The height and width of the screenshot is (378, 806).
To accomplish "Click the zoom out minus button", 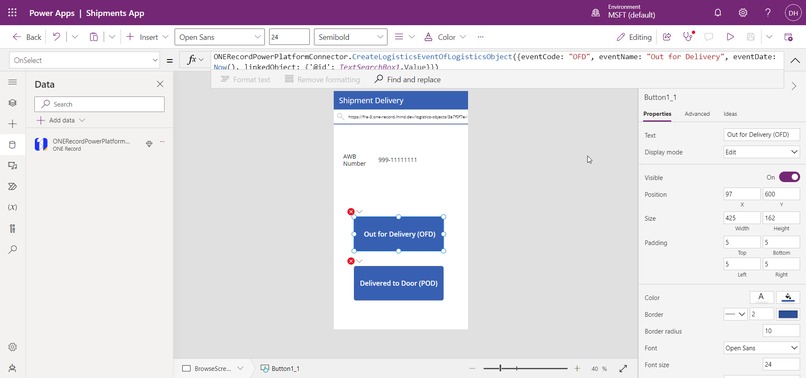I will coord(472,369).
